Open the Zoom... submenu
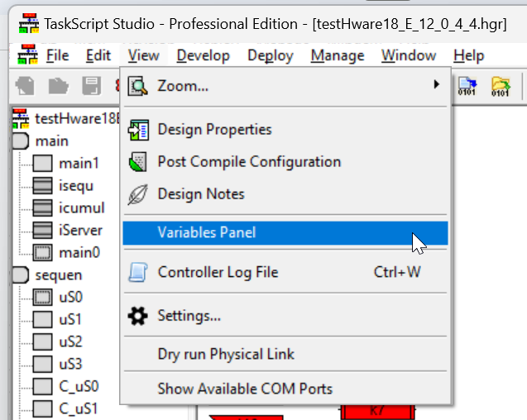This screenshot has height=420, width=527. (285, 86)
